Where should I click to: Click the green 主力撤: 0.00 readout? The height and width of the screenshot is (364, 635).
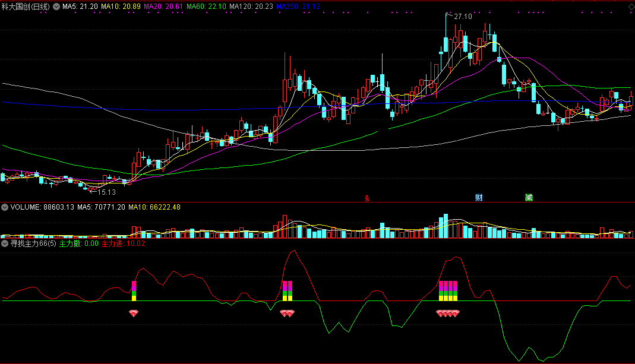79,243
